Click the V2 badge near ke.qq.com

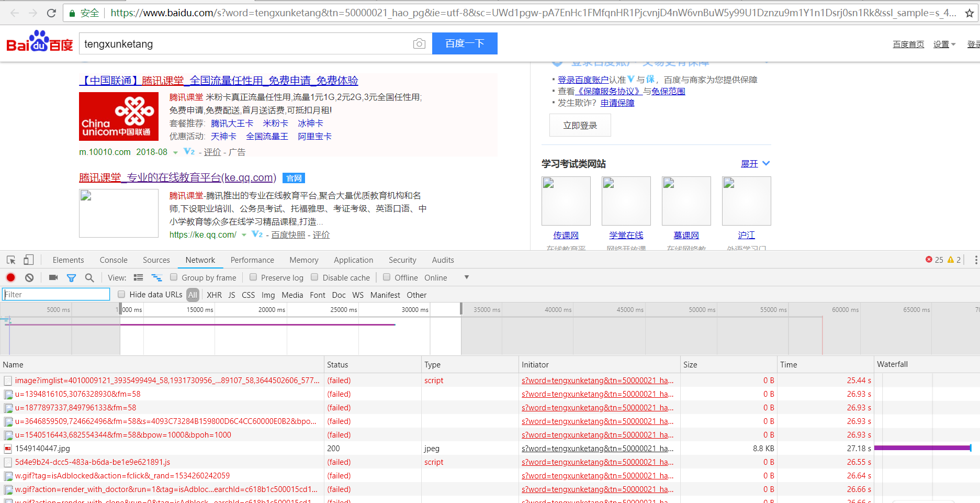(257, 234)
